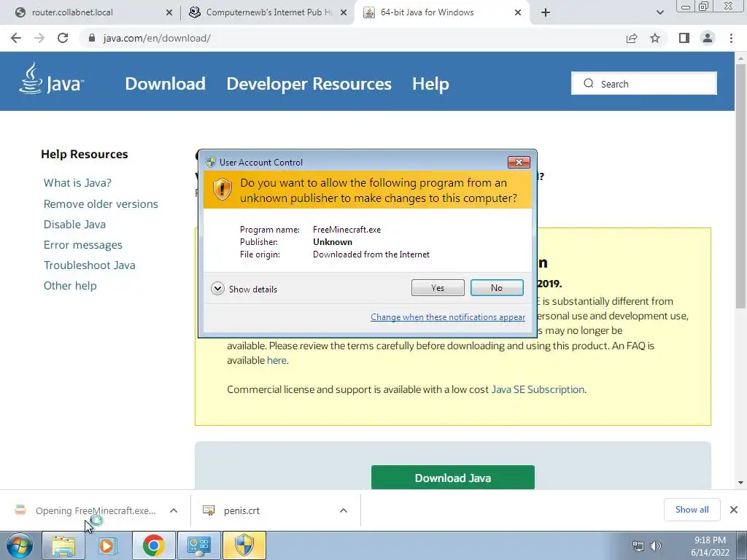The height and width of the screenshot is (560, 747).
Task: Switch to Computernewb's Internet Pub tab
Action: (267, 12)
